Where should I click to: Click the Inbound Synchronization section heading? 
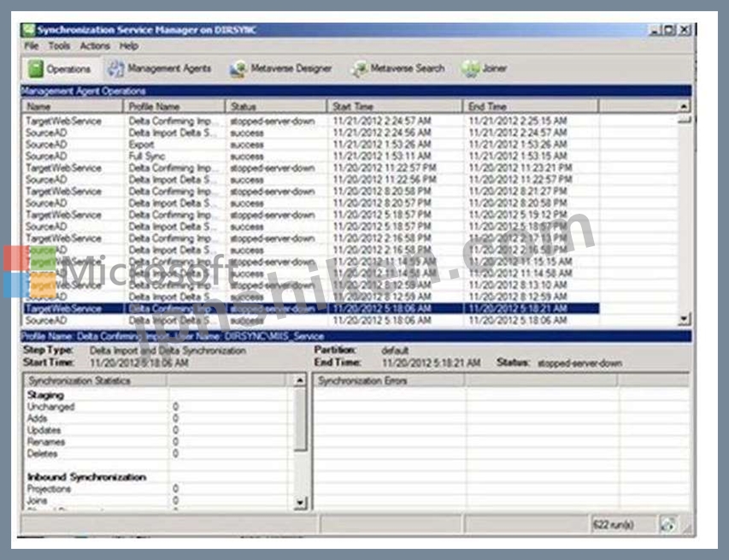[87, 477]
